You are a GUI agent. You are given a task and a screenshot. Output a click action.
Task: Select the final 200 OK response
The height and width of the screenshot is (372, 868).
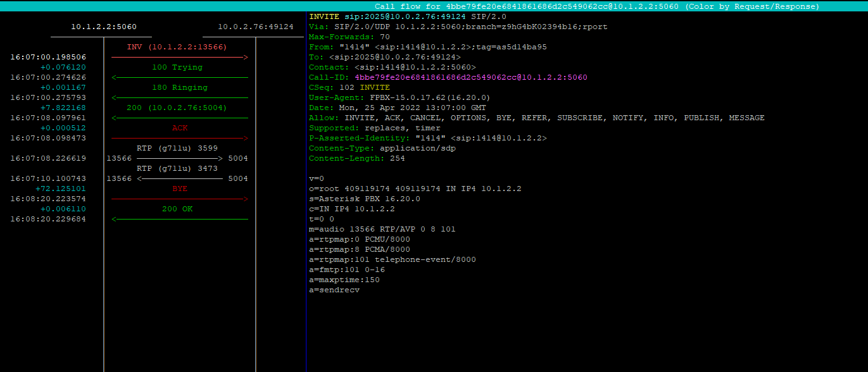point(177,209)
